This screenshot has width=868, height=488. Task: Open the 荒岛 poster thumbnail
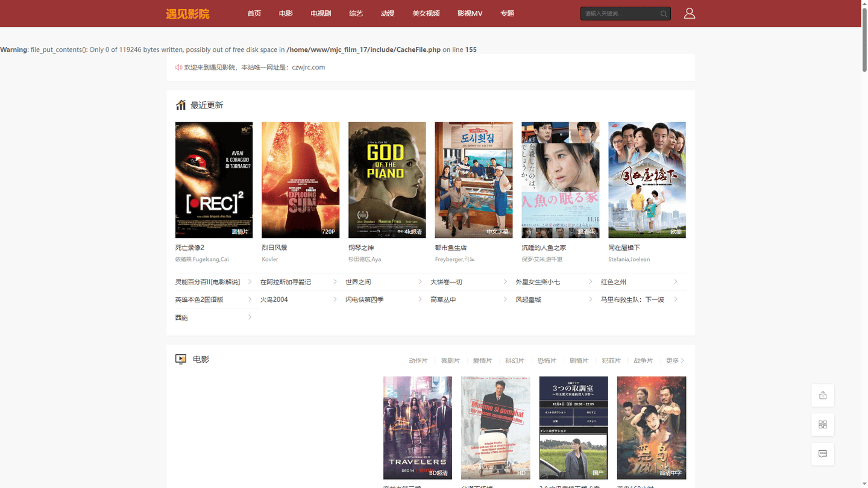point(652,428)
